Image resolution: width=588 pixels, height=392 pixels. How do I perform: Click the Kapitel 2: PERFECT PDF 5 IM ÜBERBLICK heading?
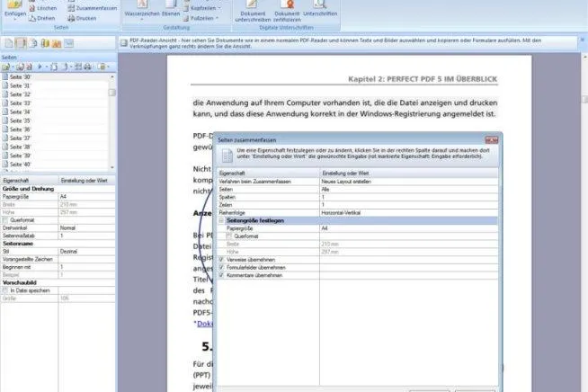pos(423,79)
